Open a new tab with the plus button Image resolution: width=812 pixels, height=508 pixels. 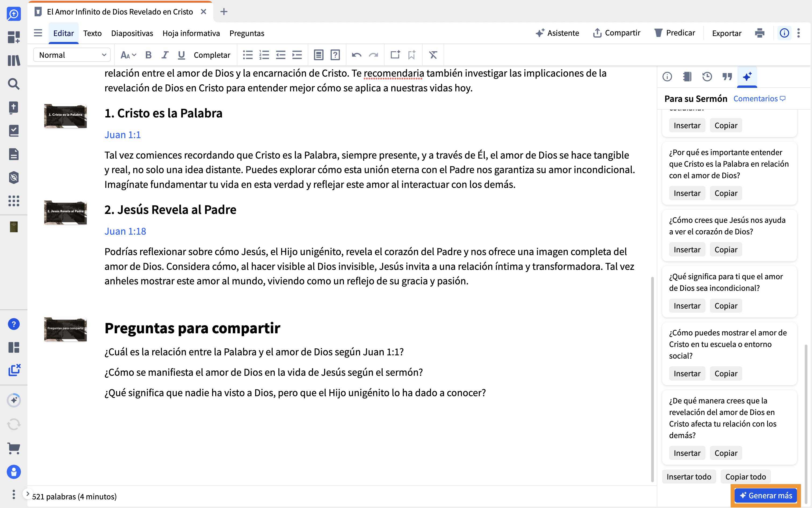(x=224, y=12)
